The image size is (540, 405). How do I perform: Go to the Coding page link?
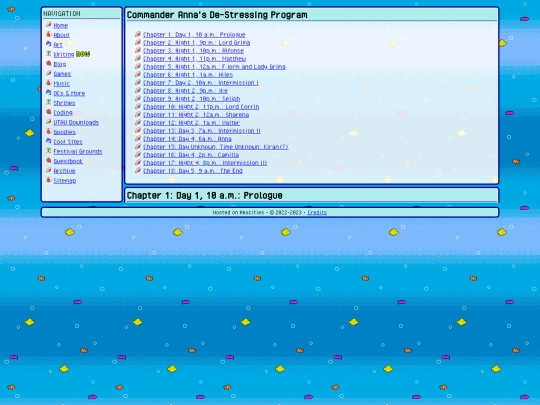(x=63, y=113)
